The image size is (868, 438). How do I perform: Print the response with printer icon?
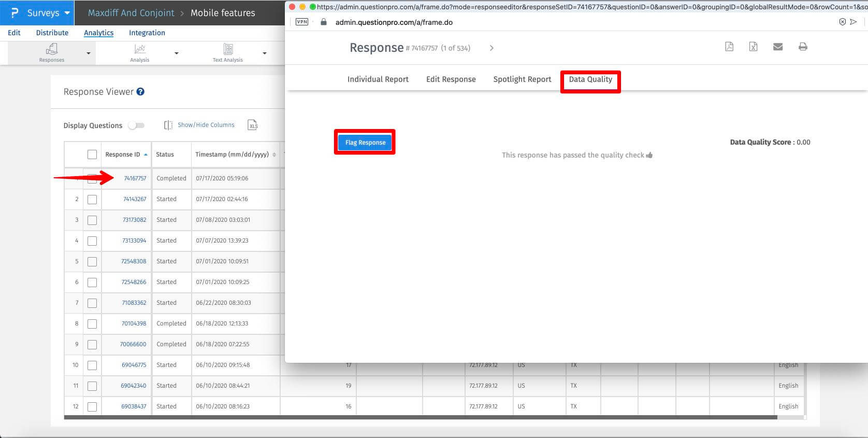pyautogui.click(x=803, y=47)
